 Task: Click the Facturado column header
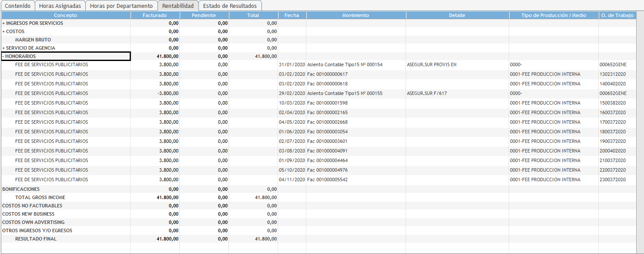click(x=154, y=15)
